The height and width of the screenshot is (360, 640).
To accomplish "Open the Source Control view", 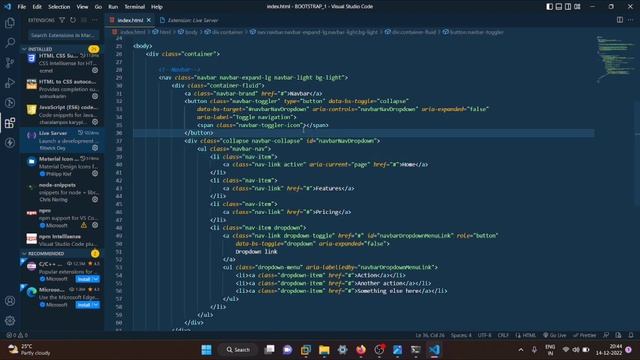I will coord(10,62).
